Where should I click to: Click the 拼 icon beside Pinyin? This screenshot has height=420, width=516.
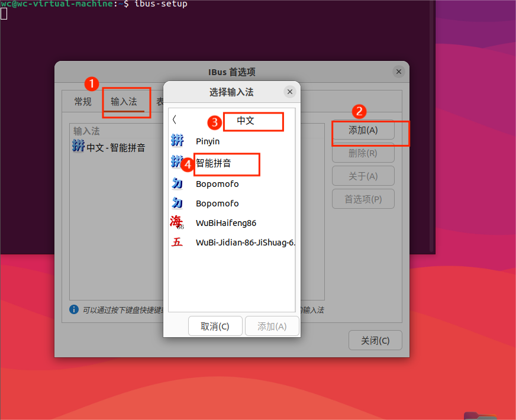(x=177, y=141)
